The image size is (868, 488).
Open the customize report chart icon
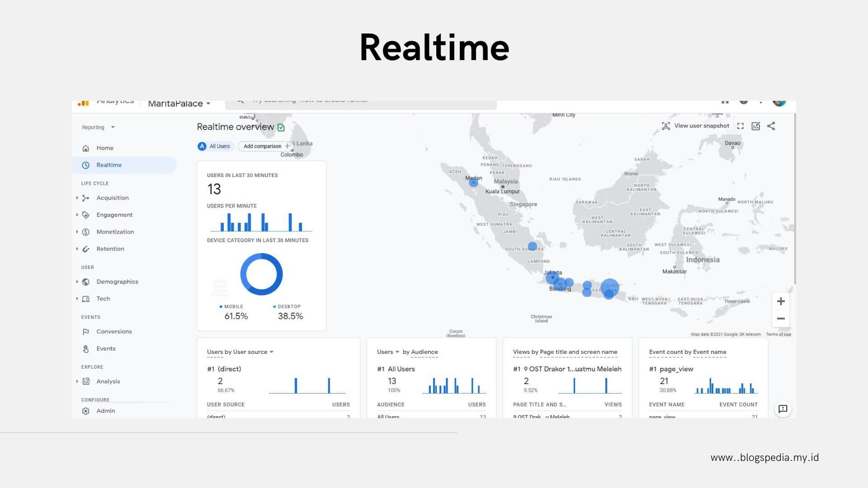point(755,126)
